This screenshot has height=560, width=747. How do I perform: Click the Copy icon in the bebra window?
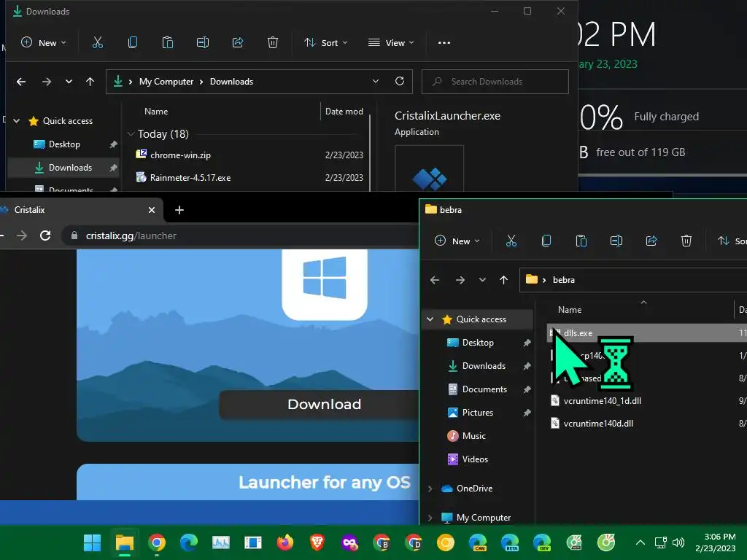point(546,241)
